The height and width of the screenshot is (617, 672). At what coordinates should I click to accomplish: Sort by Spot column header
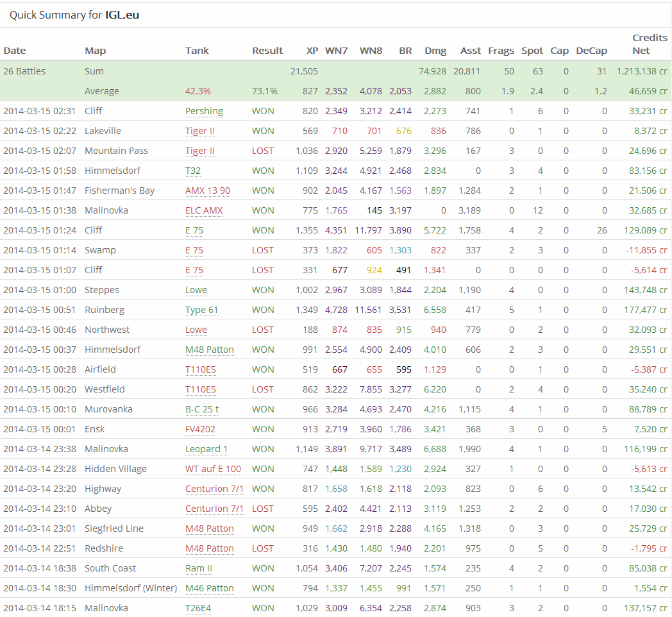532,51
